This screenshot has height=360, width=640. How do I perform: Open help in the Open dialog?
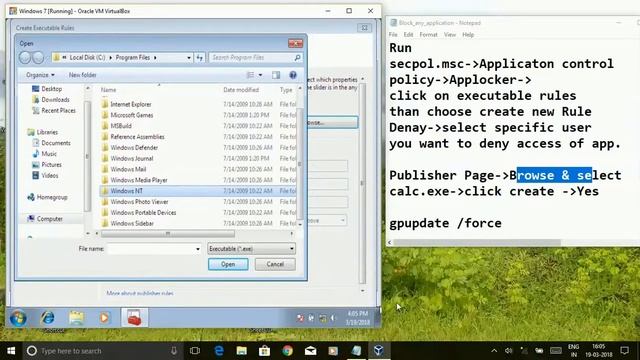(293, 75)
